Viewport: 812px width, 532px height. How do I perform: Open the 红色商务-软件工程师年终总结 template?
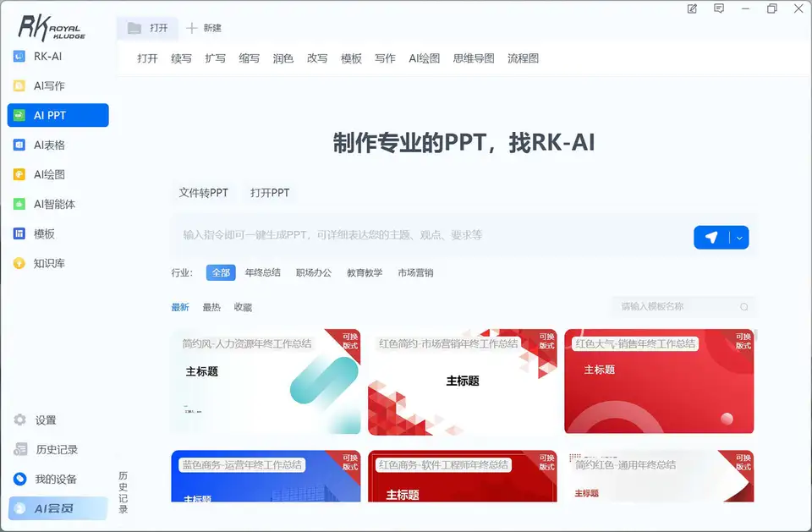click(463, 476)
